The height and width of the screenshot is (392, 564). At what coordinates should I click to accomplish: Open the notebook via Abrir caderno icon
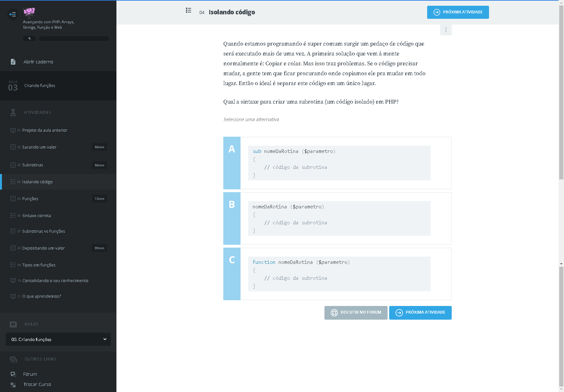click(13, 62)
